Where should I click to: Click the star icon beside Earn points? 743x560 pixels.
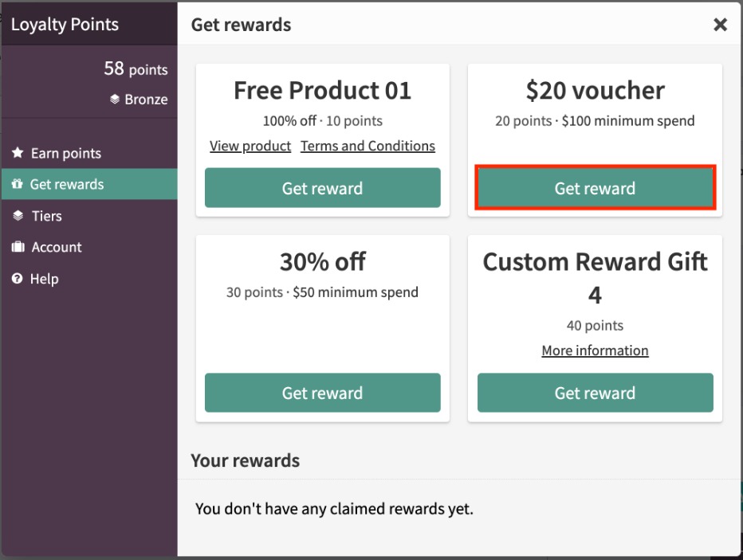point(18,152)
